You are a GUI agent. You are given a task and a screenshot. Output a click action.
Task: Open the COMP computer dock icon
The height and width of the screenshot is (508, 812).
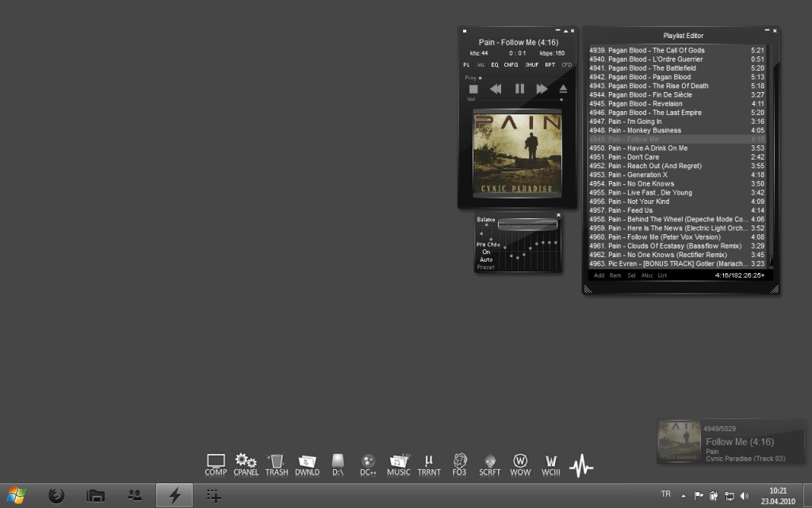click(216, 465)
